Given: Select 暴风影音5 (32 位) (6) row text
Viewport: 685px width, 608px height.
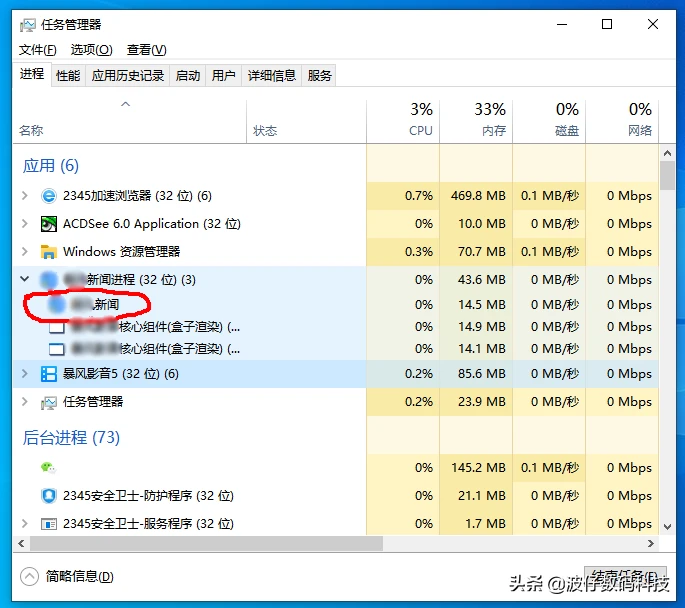Looking at the screenshot, I should coord(121,374).
